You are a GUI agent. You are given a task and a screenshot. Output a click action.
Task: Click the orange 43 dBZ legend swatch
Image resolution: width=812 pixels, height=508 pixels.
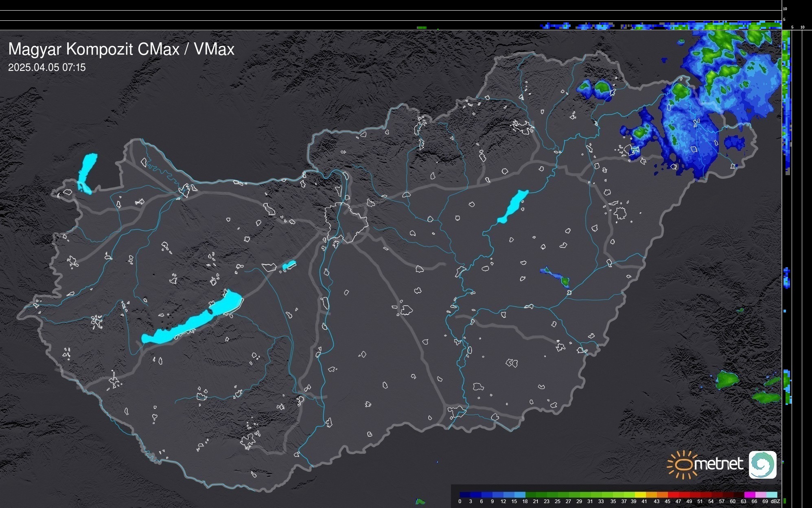click(662, 495)
